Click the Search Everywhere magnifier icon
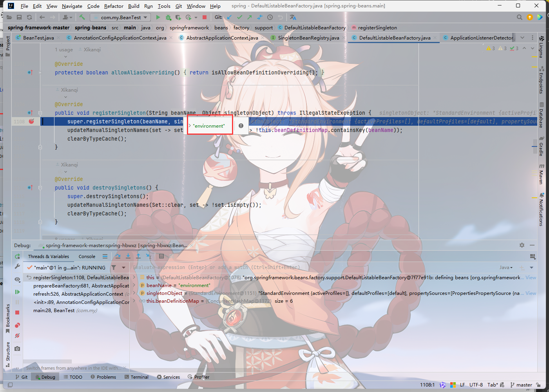The image size is (549, 392). coord(519,17)
